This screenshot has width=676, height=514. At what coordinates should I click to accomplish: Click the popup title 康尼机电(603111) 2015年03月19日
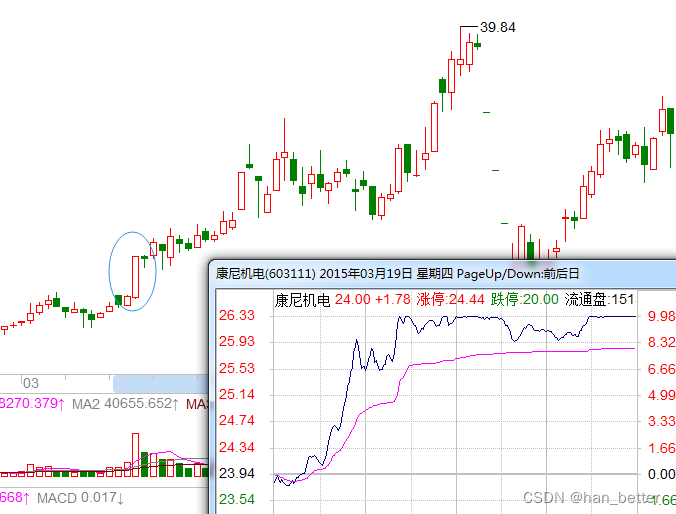314,274
